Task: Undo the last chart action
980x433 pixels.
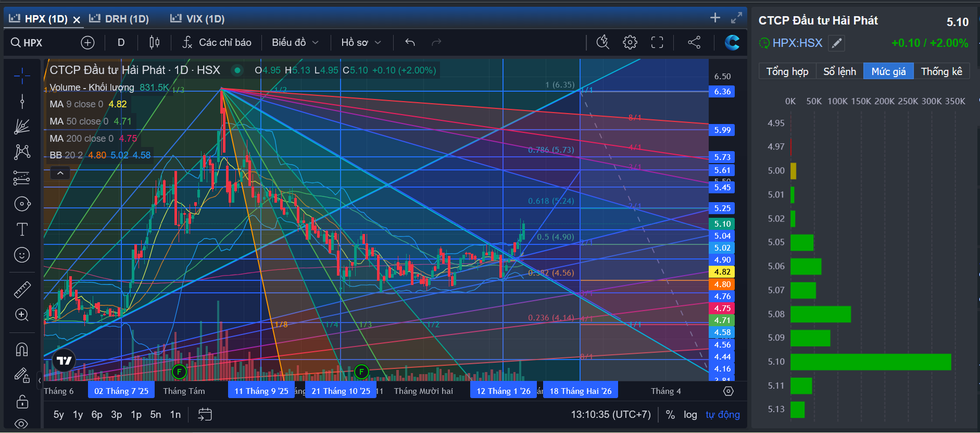Action: (410, 43)
